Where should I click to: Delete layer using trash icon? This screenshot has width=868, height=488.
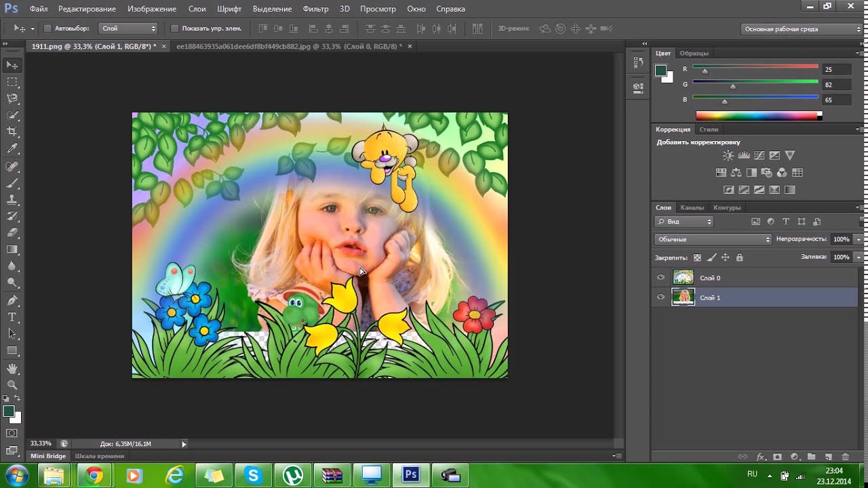(845, 457)
